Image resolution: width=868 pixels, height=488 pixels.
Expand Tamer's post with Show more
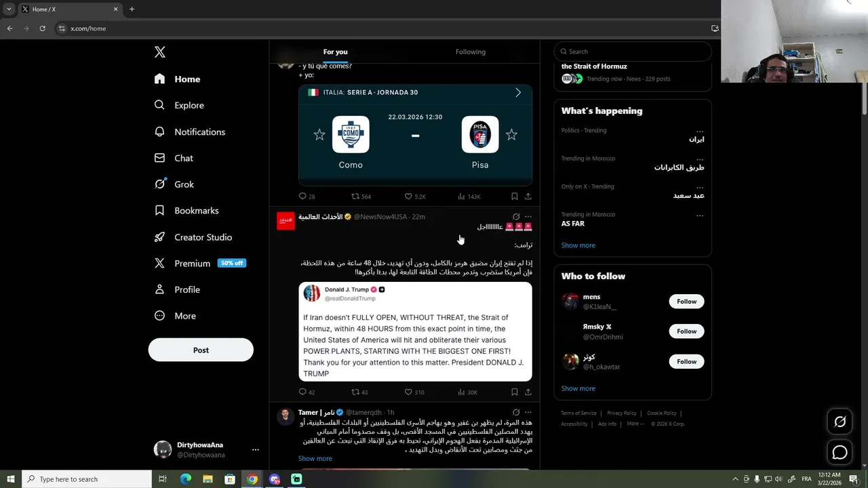pos(315,458)
